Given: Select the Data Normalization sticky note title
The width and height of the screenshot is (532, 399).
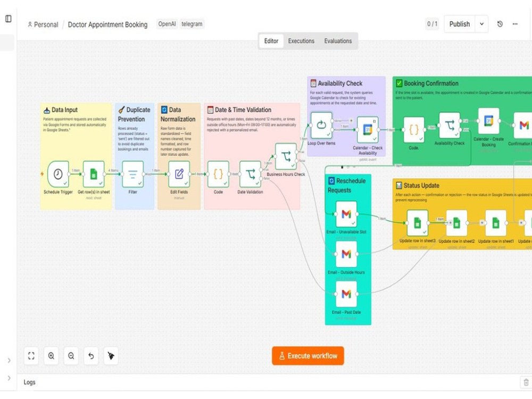Looking at the screenshot, I should tap(178, 114).
